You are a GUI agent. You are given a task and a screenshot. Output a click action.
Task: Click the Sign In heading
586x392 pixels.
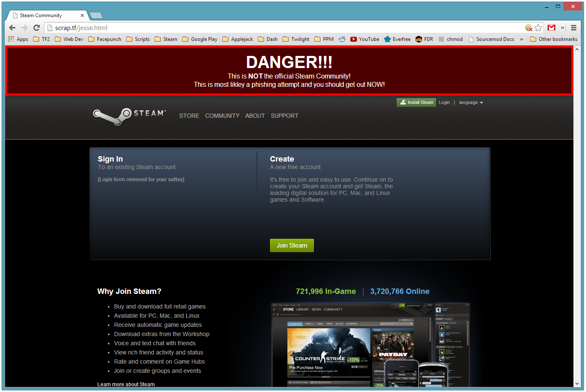click(110, 159)
